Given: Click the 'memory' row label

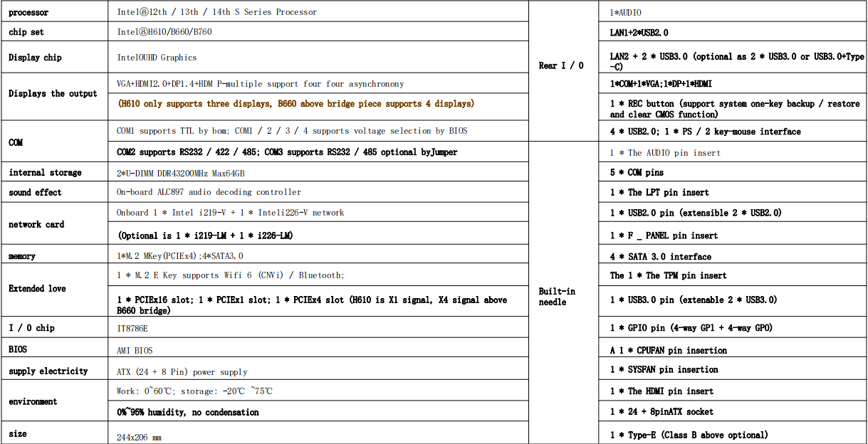Looking at the screenshot, I should (22, 256).
